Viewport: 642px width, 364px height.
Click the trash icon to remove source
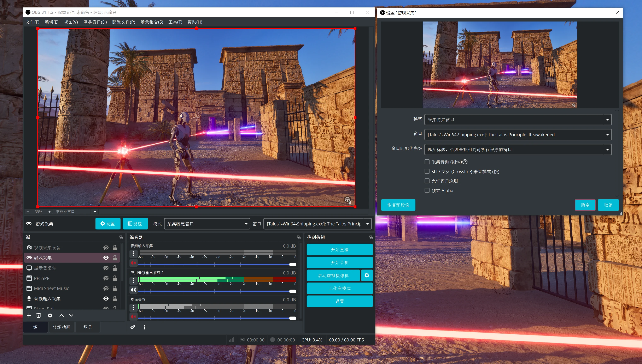coord(39,315)
